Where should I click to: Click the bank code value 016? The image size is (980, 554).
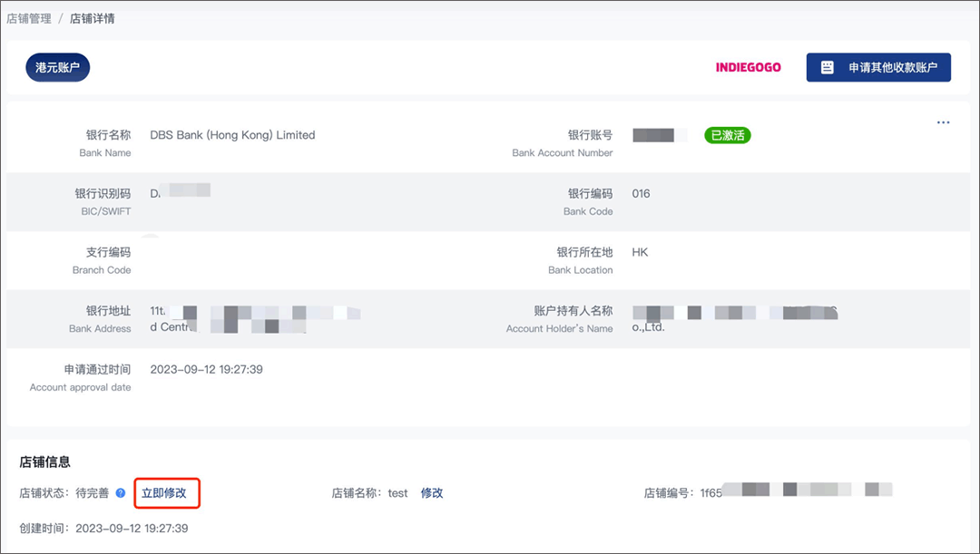click(641, 194)
